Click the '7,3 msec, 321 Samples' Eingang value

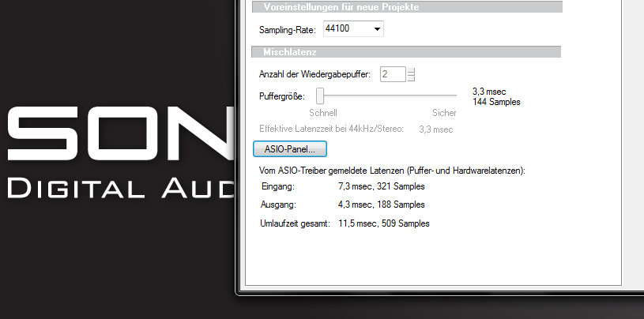tap(382, 186)
